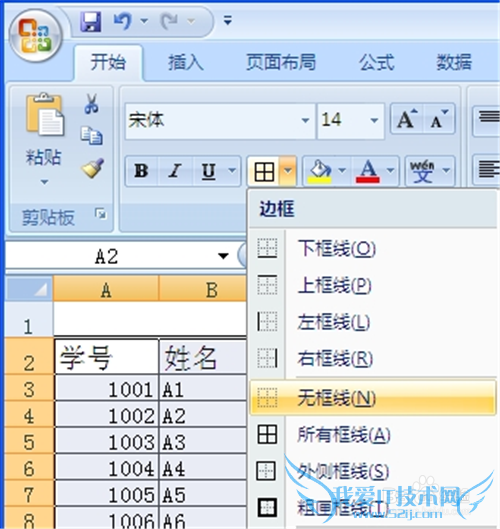Open the 页面布局 tab
This screenshot has width=500, height=529.
pos(281,63)
